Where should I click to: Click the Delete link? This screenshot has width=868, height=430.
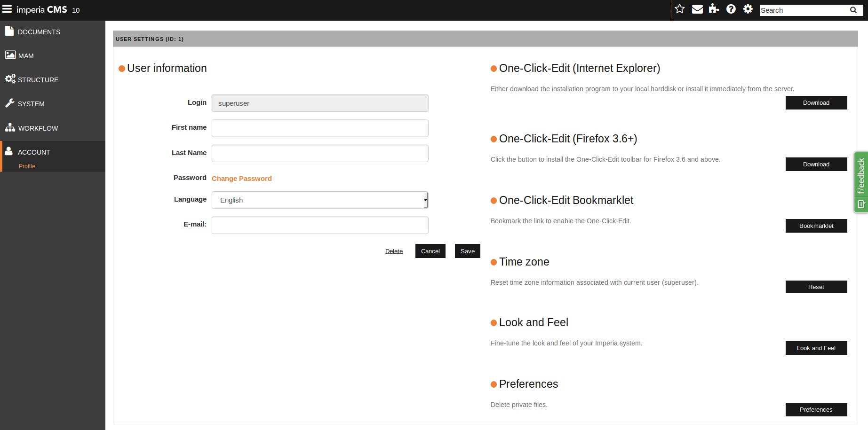point(394,251)
